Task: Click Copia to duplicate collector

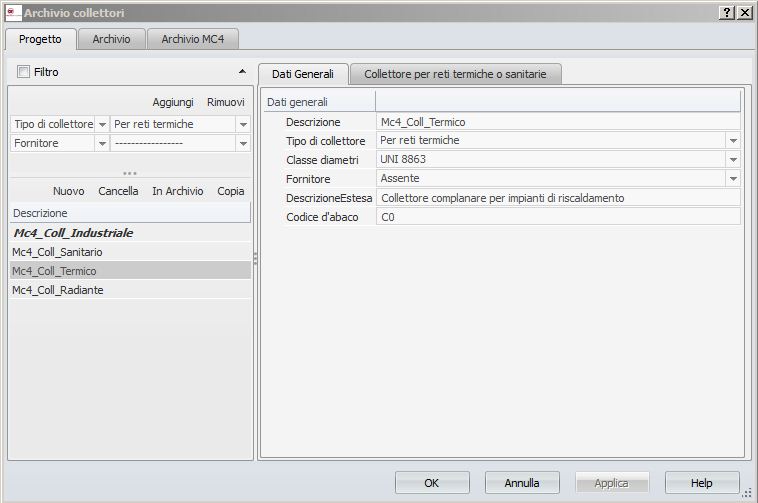Action: coord(231,191)
